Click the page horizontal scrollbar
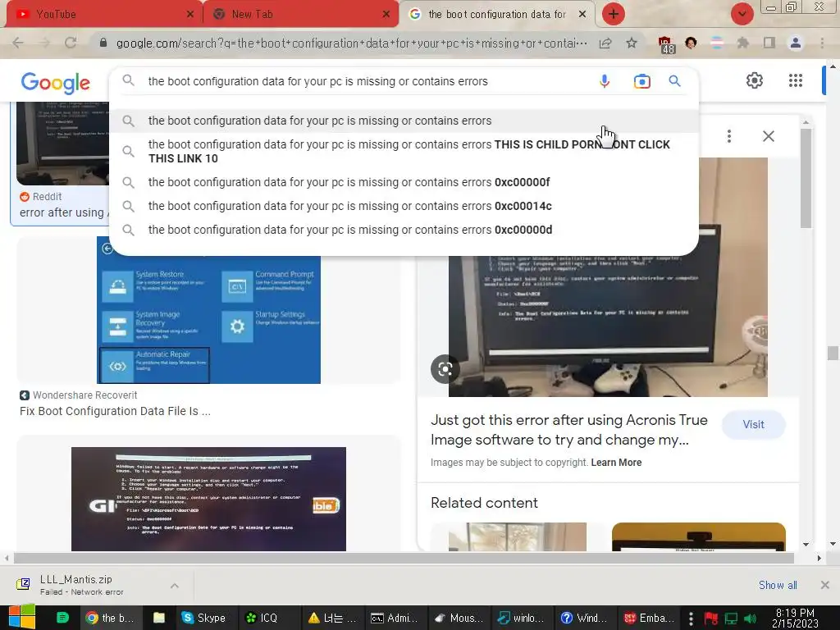The image size is (840, 630). coord(404,558)
